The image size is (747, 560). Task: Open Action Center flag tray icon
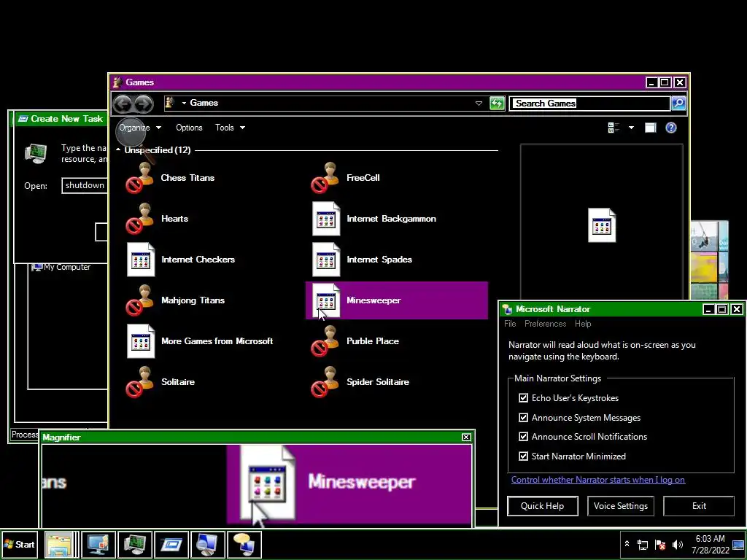(x=660, y=545)
